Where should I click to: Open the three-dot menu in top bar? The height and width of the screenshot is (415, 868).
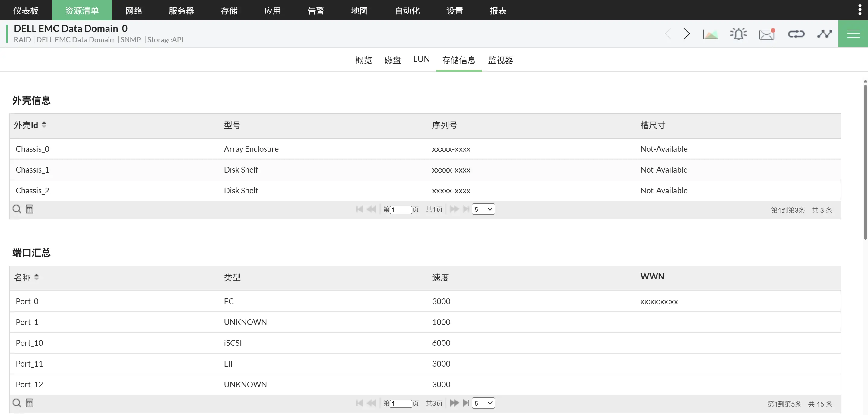[860, 10]
